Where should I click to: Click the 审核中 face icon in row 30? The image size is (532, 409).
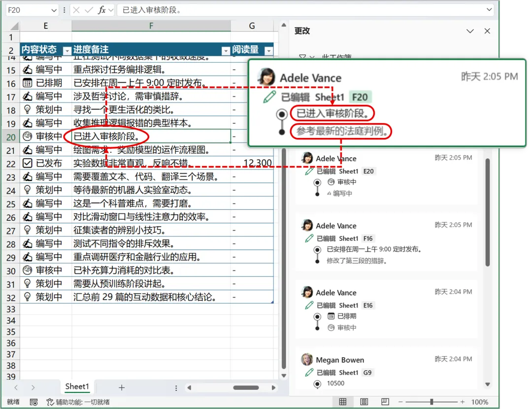[28, 270]
